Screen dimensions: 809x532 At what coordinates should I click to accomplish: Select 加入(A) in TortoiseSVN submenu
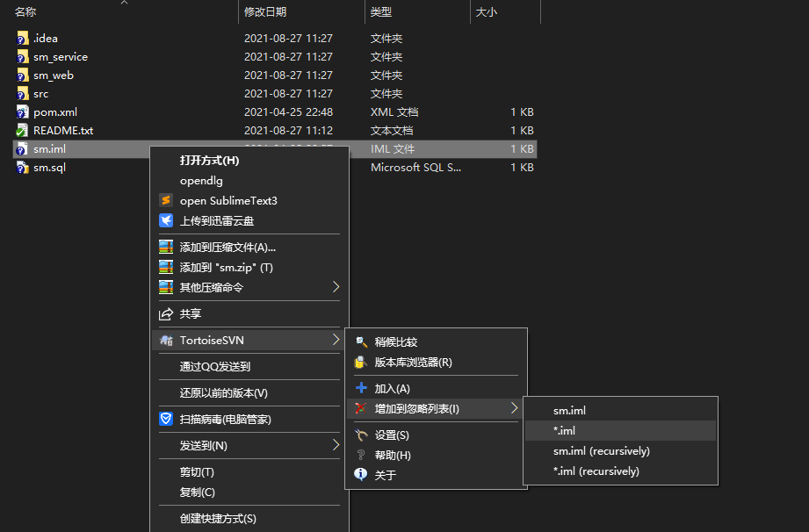(x=392, y=388)
